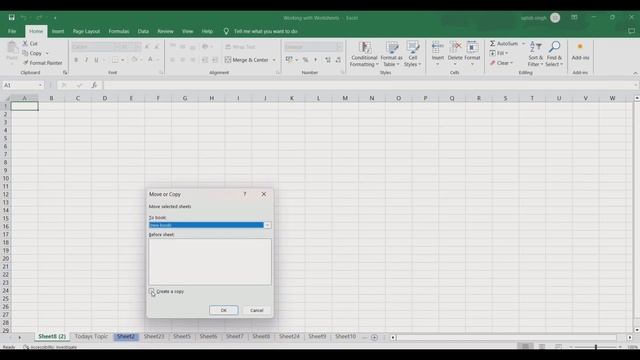Open the File tab
Screen dimensions: 640x360
[12, 31]
